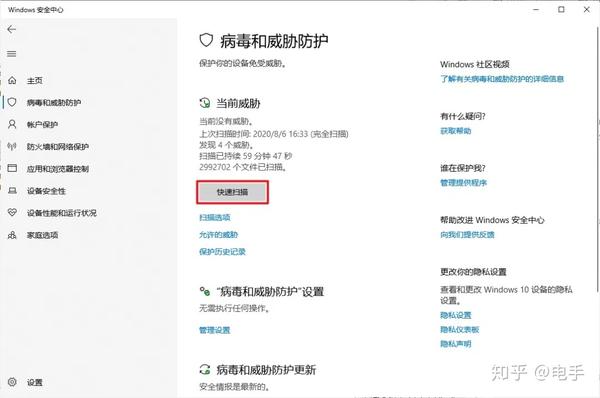The width and height of the screenshot is (600, 398).
Task: Maximize the Windows 安全中心 window
Action: pos(561,9)
